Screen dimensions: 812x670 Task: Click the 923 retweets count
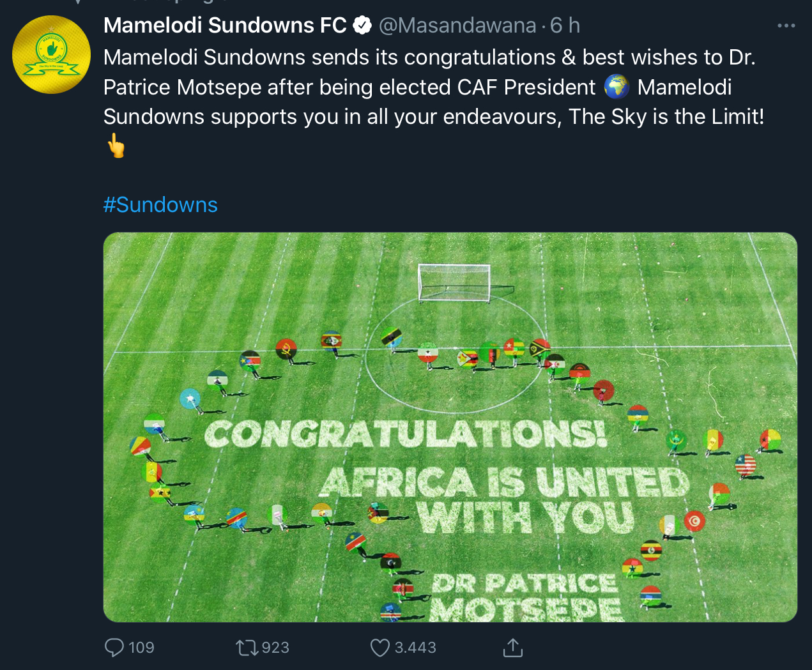pyautogui.click(x=275, y=648)
